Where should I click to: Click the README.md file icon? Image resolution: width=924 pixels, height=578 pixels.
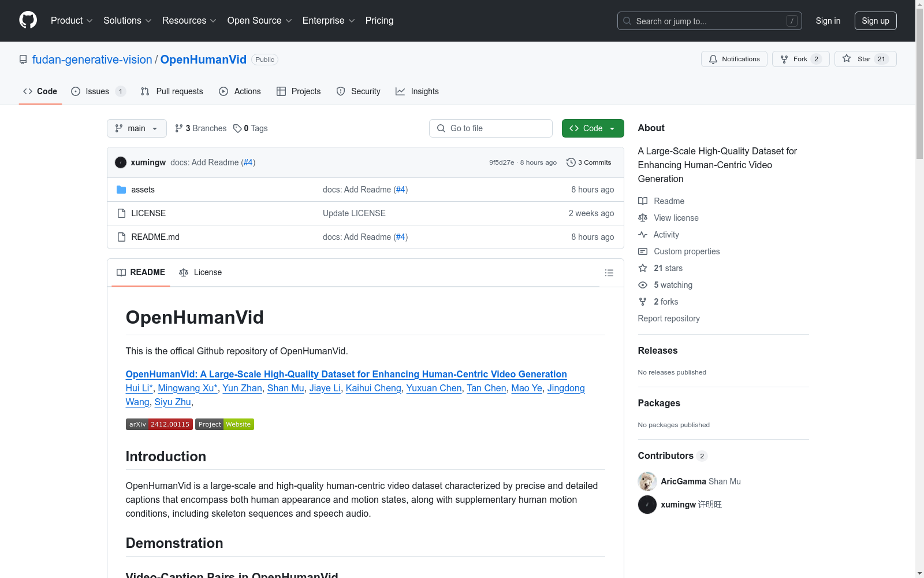click(x=121, y=237)
